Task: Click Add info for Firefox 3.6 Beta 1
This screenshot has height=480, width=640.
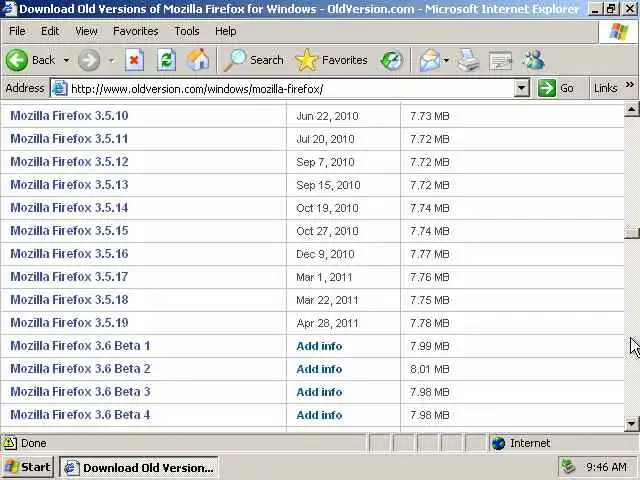Action: pyautogui.click(x=319, y=346)
